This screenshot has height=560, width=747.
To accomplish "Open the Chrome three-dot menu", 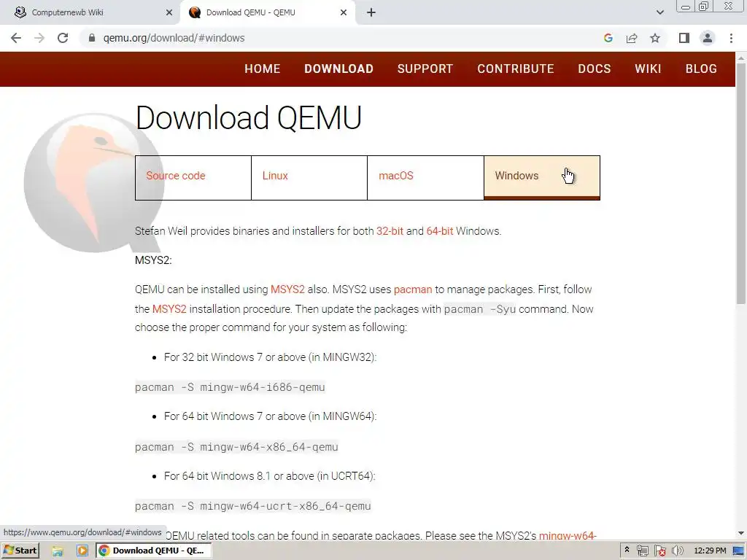I will pyautogui.click(x=731, y=38).
